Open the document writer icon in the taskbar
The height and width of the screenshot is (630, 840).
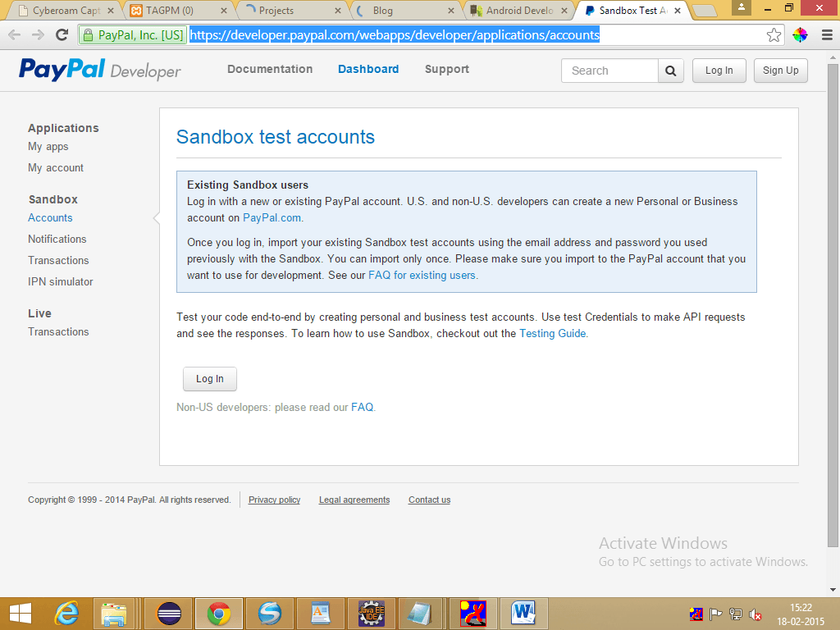pyautogui.click(x=321, y=614)
